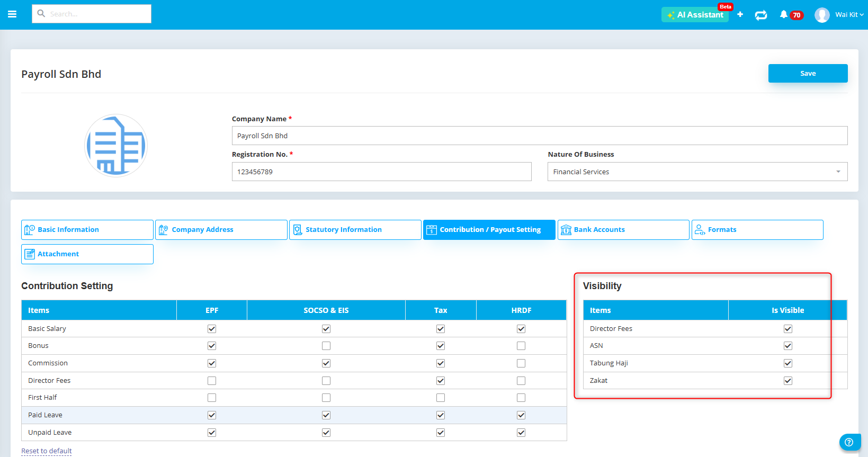Click the search magnifier icon
Image resolution: width=868 pixels, height=457 pixels.
[x=41, y=13]
